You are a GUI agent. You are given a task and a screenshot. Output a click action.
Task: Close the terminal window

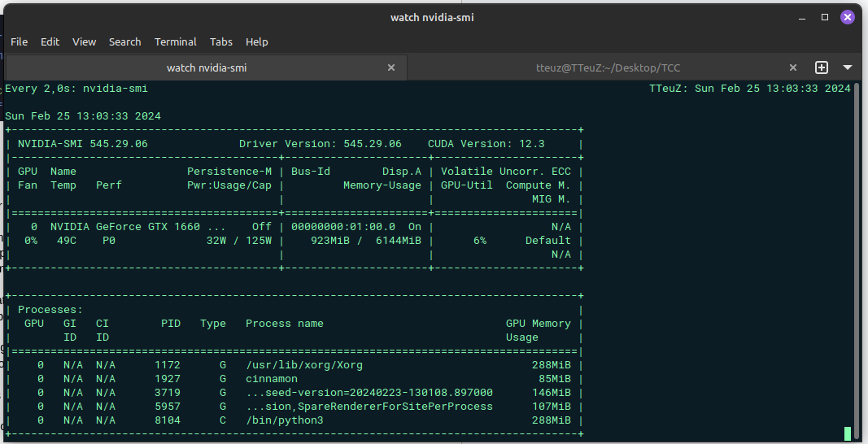848,17
